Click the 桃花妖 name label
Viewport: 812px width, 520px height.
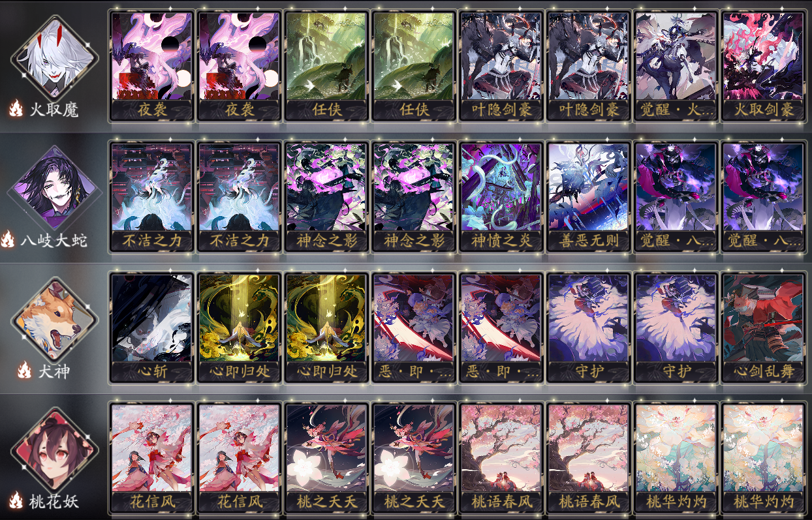tap(54, 501)
